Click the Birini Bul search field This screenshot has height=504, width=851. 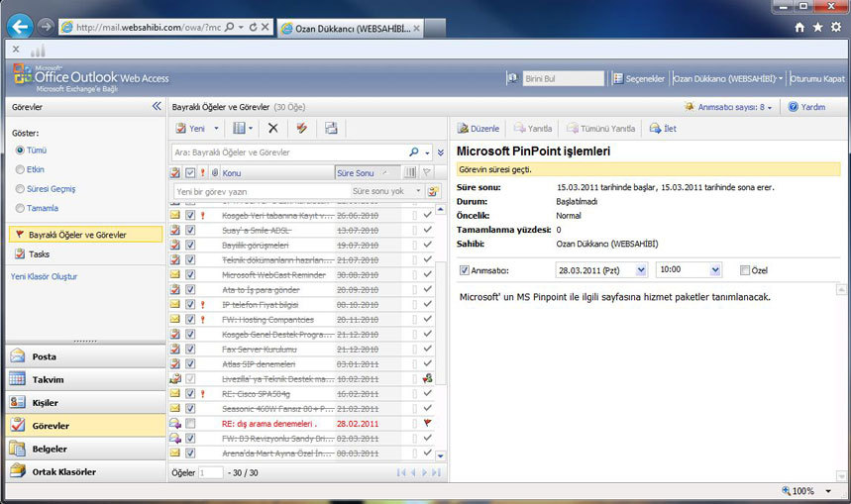click(564, 78)
